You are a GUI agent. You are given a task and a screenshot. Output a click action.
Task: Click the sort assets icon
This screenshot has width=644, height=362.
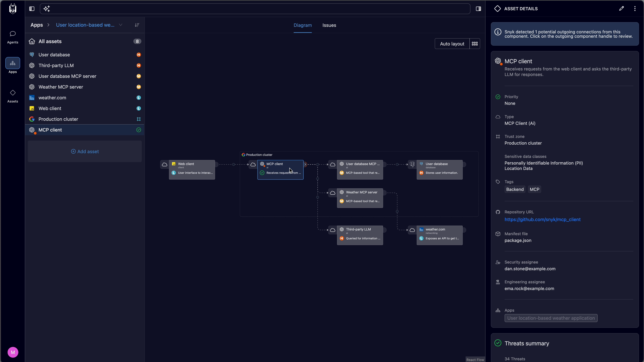point(137,25)
